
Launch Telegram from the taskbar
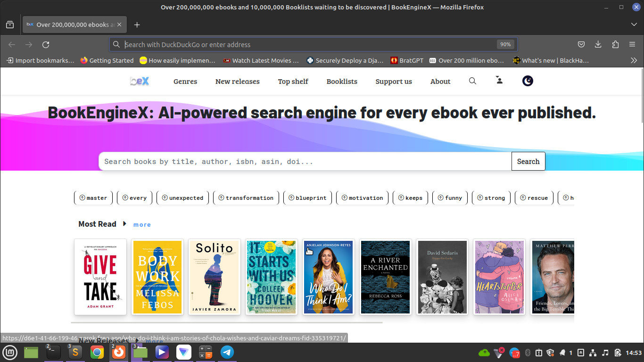[x=227, y=352]
